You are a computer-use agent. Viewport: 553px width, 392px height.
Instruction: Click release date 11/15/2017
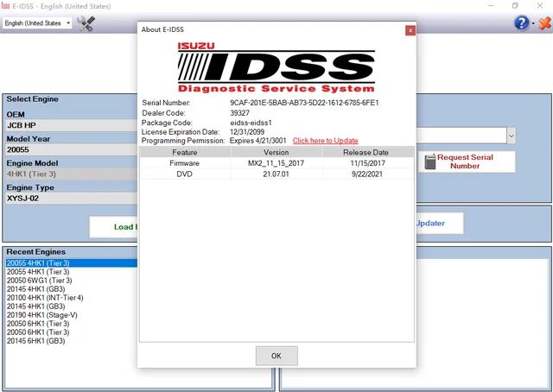(368, 163)
